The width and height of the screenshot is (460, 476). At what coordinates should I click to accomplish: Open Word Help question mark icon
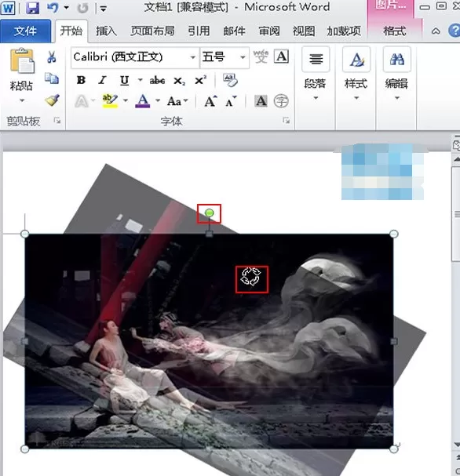point(455,31)
